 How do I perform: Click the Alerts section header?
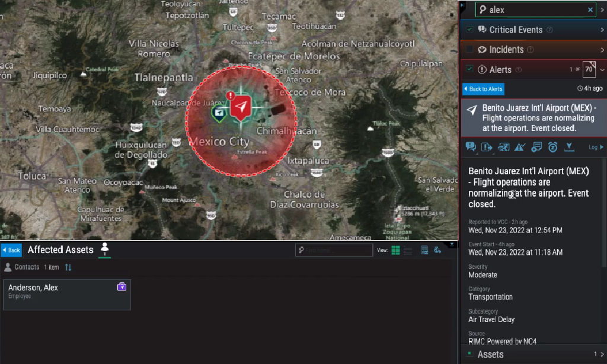[533, 70]
